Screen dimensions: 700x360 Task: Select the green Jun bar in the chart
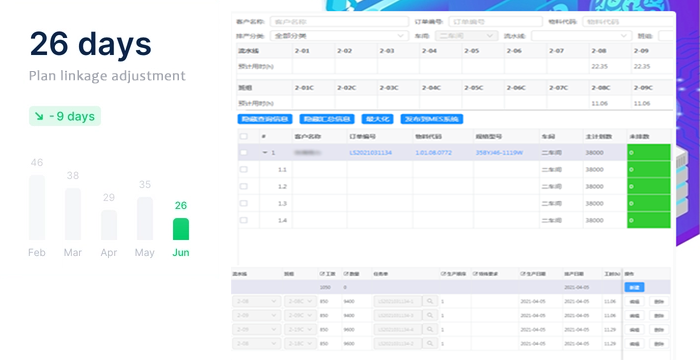pyautogui.click(x=181, y=229)
